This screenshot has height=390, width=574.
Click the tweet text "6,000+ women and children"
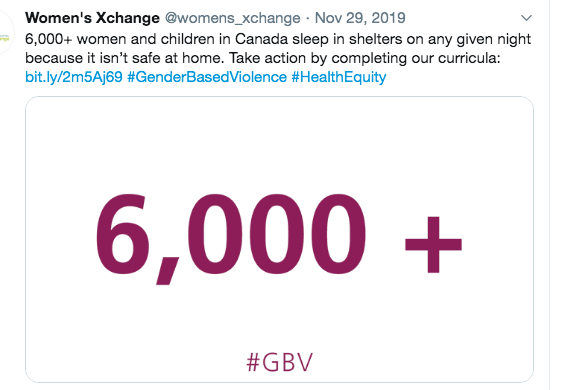pyautogui.click(x=116, y=39)
